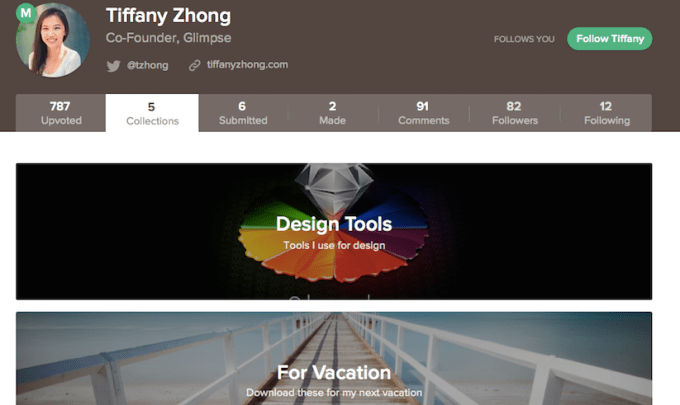Go to the Following tab
The width and height of the screenshot is (680, 405).
(x=606, y=113)
